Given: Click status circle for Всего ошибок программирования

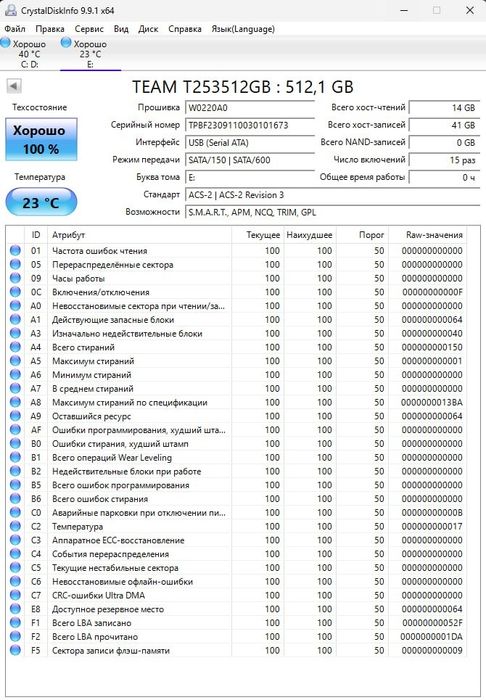Looking at the screenshot, I should point(15,485).
